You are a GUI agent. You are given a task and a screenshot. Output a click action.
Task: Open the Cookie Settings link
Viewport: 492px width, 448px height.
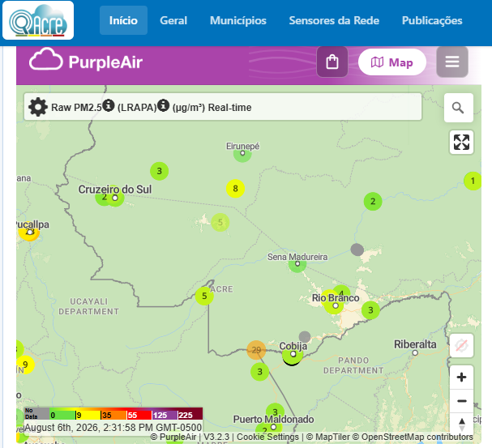tap(267, 437)
